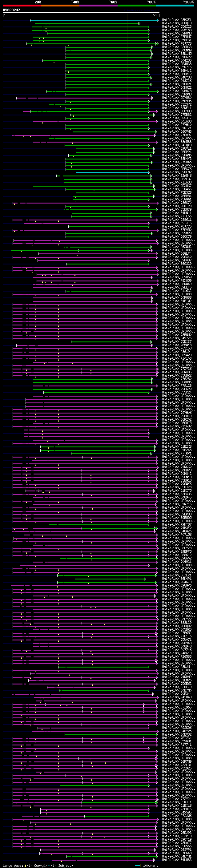Open hit UniRef100_A8J778
The image size is (197, 868).
click(176, 43)
